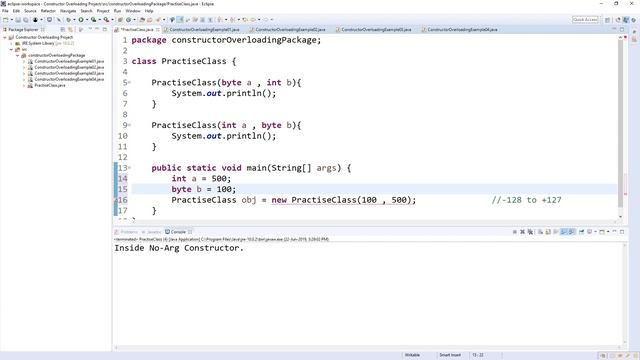Screen dimensions: 640x360
Task: Click Display Selected Console icon
Action: coord(590,232)
